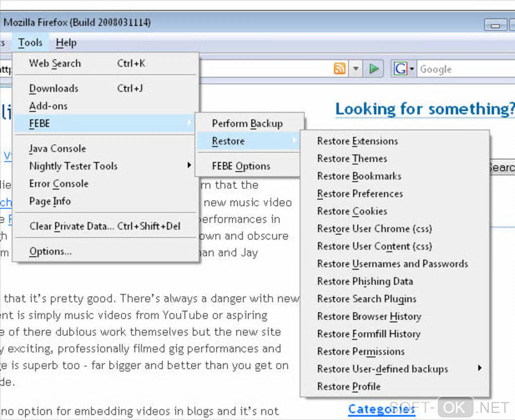Open Downloads from the Tools menu
This screenshot has width=515, height=420.
coord(106,88)
